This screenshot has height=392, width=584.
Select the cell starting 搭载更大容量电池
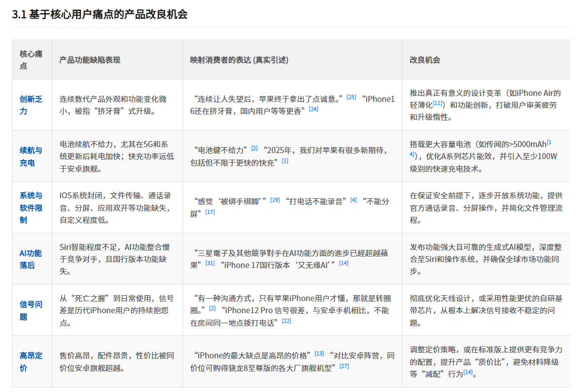(x=486, y=157)
